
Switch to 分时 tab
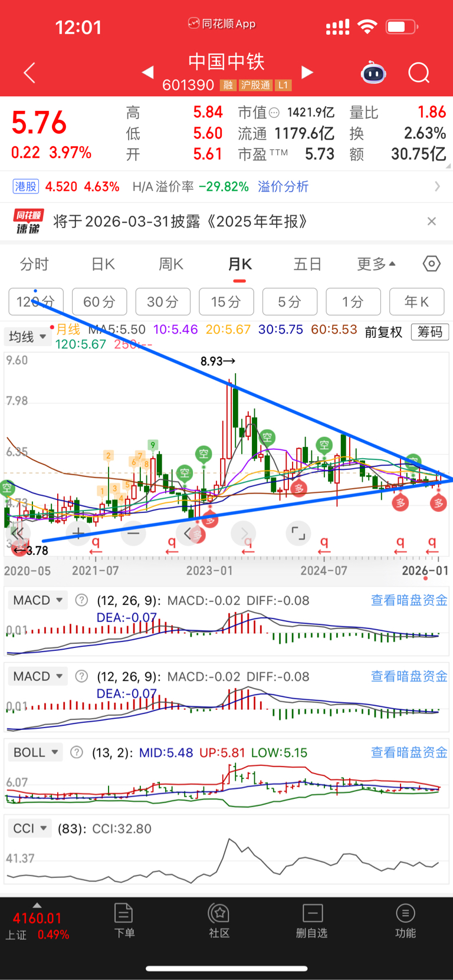34,264
